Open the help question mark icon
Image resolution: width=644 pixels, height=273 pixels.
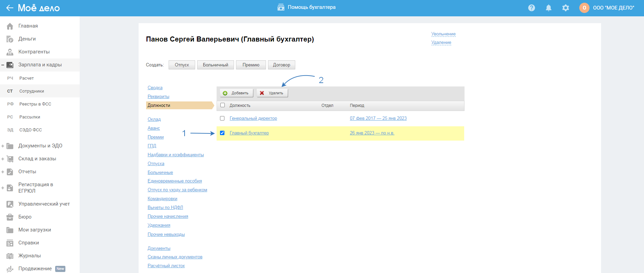coord(532,8)
